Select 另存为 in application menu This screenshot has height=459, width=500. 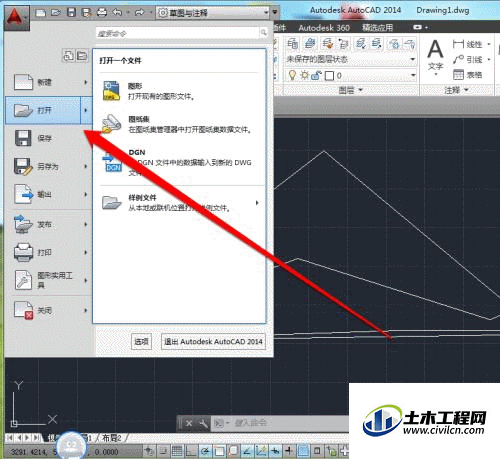47,166
